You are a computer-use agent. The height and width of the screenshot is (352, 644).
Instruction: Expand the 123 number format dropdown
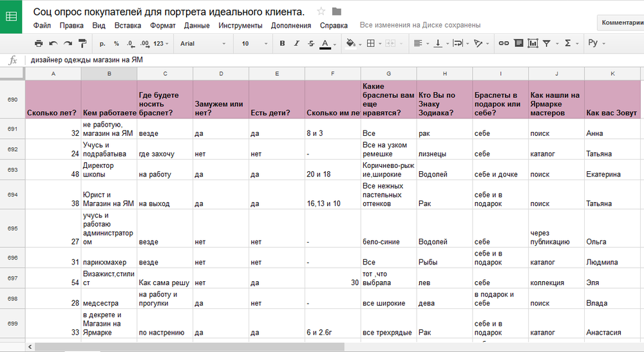pos(162,44)
